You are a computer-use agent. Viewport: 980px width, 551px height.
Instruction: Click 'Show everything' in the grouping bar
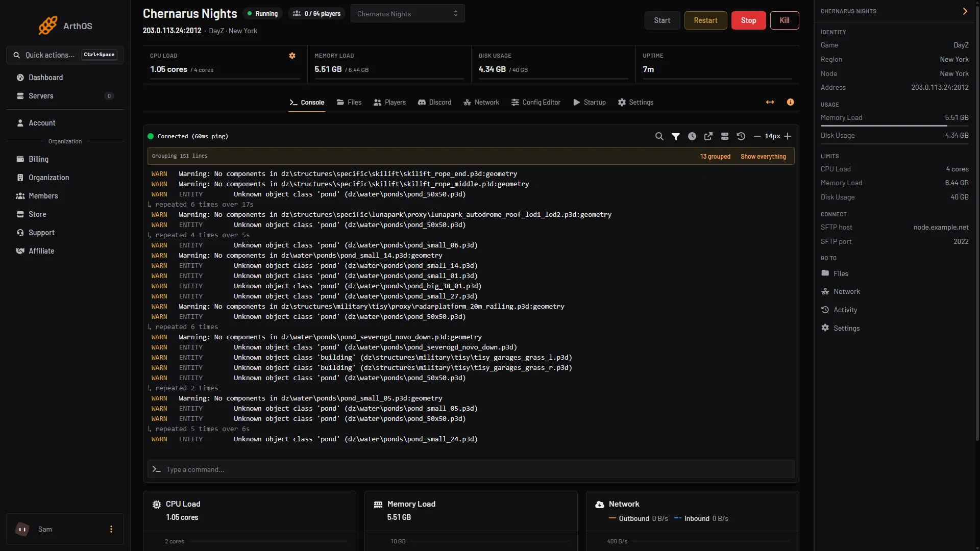pos(763,157)
